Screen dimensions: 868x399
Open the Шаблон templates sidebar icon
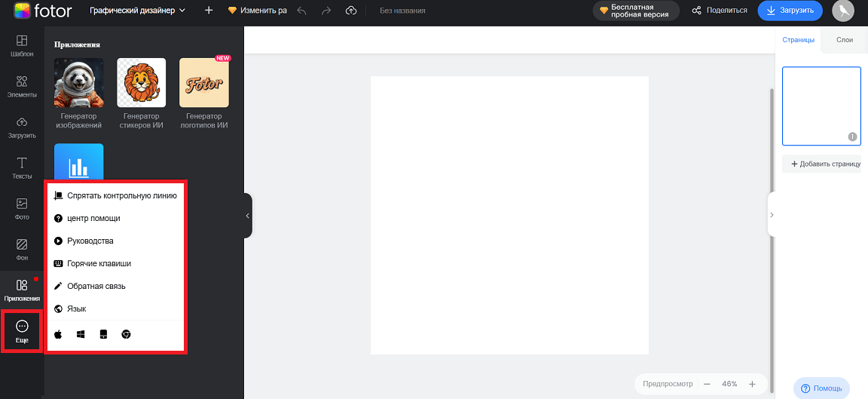pyautogui.click(x=22, y=46)
